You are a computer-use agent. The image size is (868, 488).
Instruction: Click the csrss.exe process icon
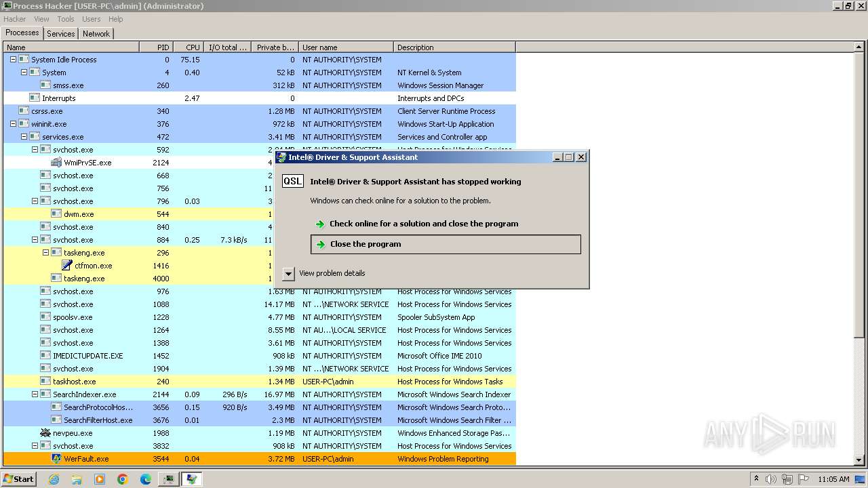coord(24,111)
